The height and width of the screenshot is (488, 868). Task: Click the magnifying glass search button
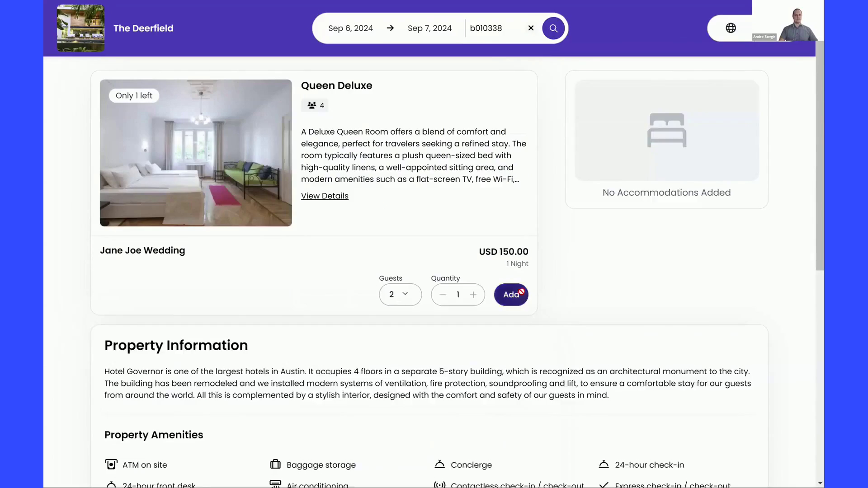[x=553, y=28]
